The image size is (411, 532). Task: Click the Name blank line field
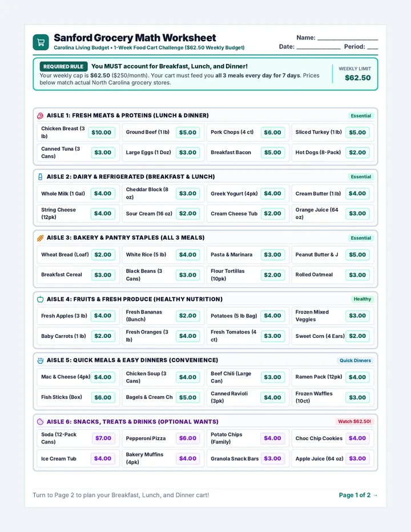pos(348,38)
